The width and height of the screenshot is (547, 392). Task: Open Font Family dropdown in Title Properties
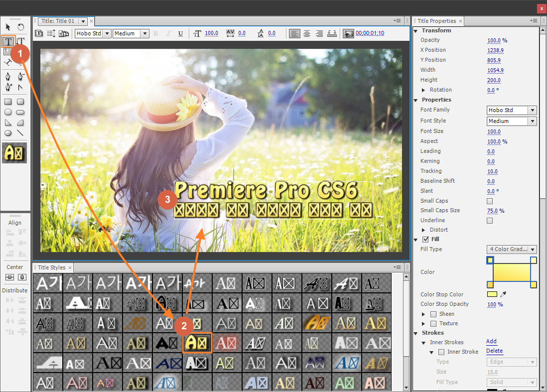coord(512,110)
